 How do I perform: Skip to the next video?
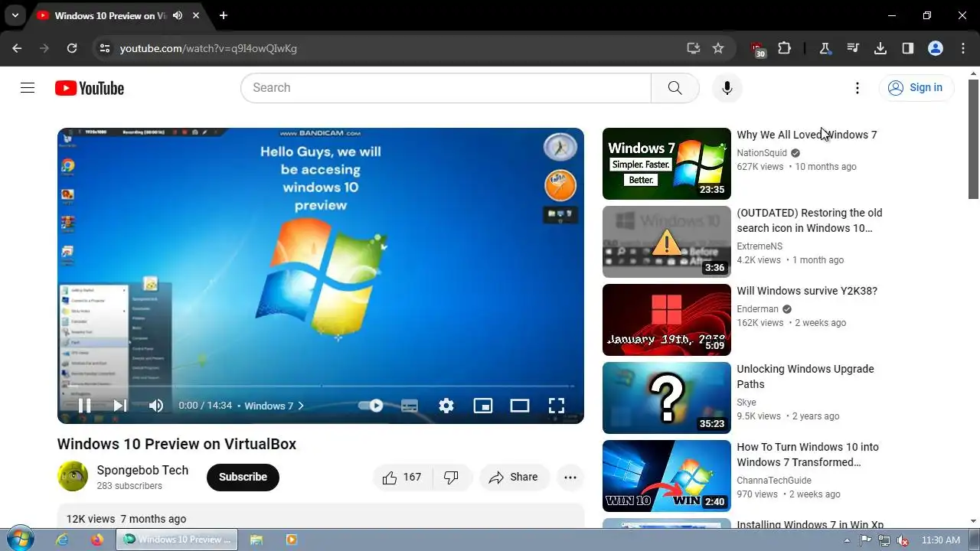(x=120, y=406)
